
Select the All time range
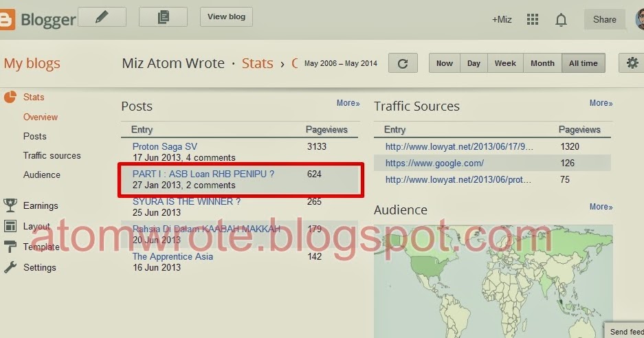(x=584, y=63)
